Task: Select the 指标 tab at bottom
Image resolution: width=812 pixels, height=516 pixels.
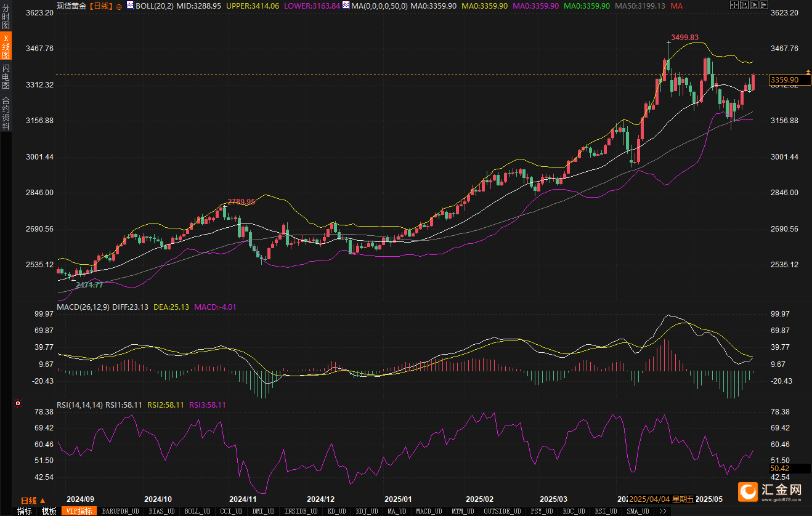Action: tap(24, 511)
